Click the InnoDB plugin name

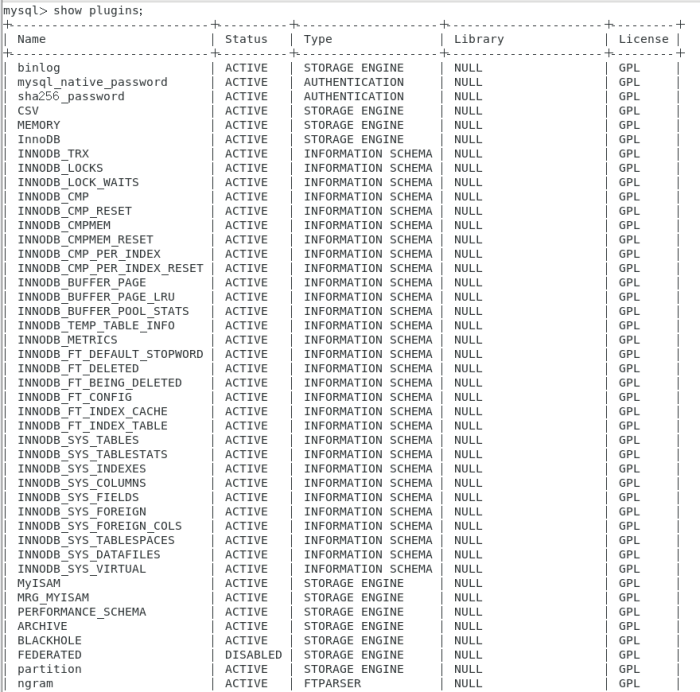(38, 140)
